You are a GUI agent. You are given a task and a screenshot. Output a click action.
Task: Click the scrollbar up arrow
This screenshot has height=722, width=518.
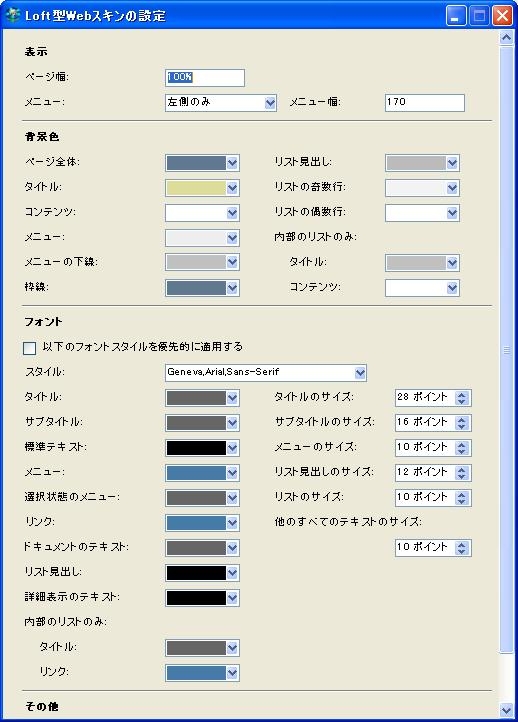[x=506, y=37]
